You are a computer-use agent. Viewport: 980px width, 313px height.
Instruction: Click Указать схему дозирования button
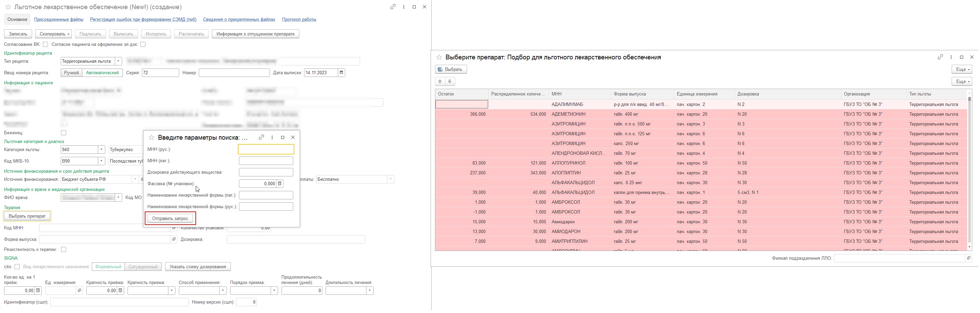click(198, 266)
